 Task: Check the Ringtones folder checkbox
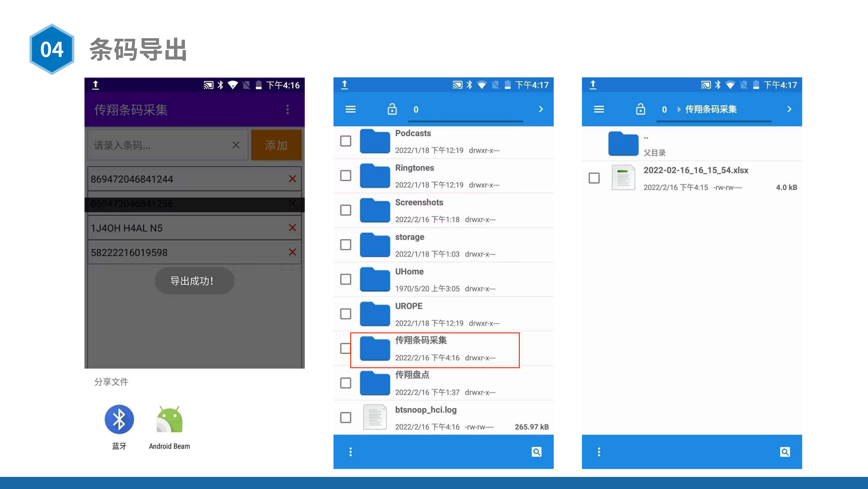tap(346, 176)
